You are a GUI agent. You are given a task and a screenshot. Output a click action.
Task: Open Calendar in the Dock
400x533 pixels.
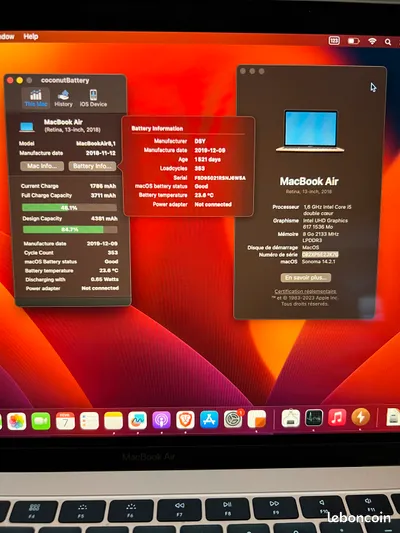(x=65, y=421)
